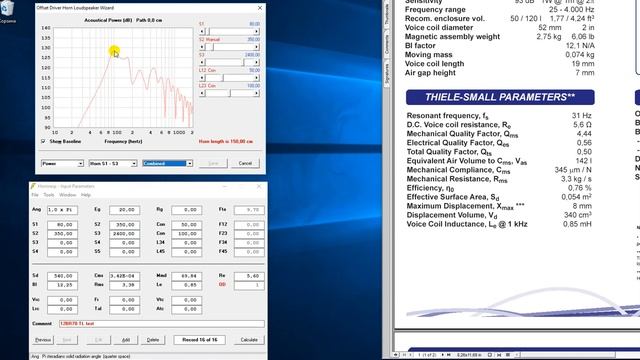Click next page arrow in PDF viewer

tap(442, 355)
